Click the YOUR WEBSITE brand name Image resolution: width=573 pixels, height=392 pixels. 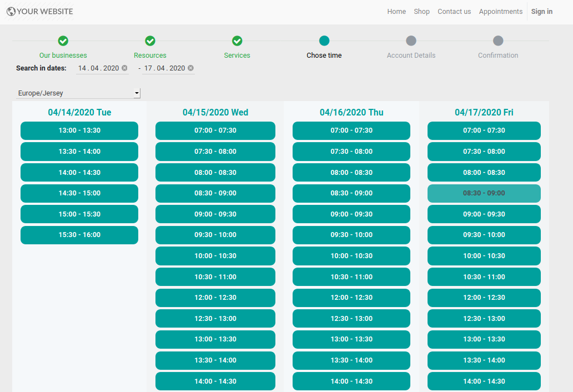[x=45, y=12]
